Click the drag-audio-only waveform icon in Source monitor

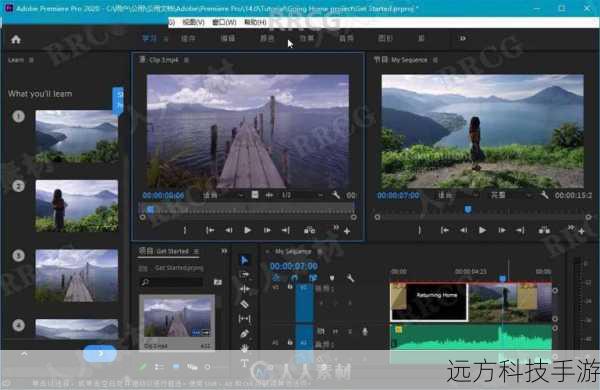pyautogui.click(x=269, y=195)
